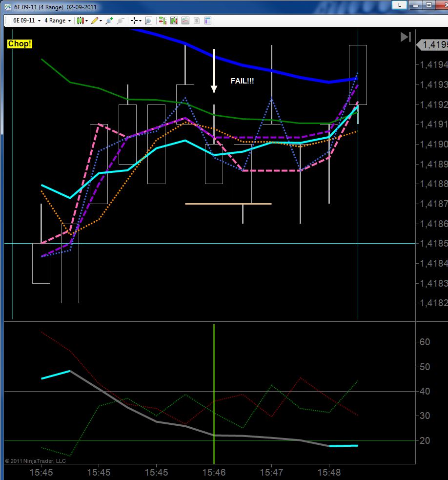The image size is (448, 480).
Task: Toggle the Chart Trader icon
Action: pyautogui.click(x=163, y=21)
